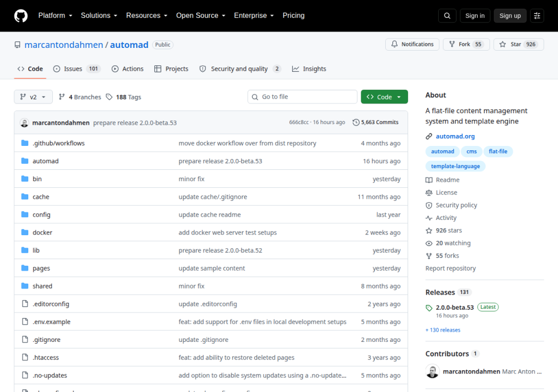Click the Activity pulse icon
Image resolution: width=558 pixels, height=392 pixels.
429,218
